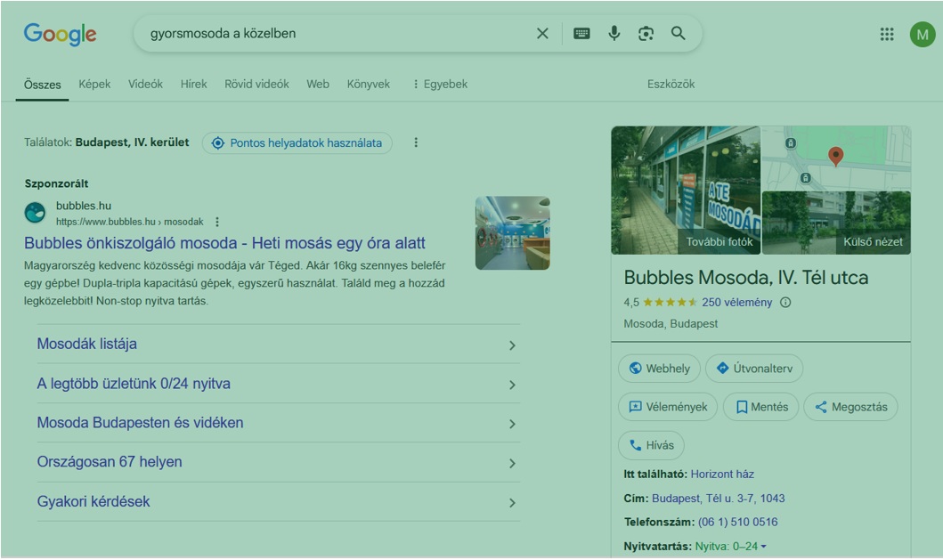Switch to the Képek tab
The height and width of the screenshot is (560, 943).
(94, 85)
